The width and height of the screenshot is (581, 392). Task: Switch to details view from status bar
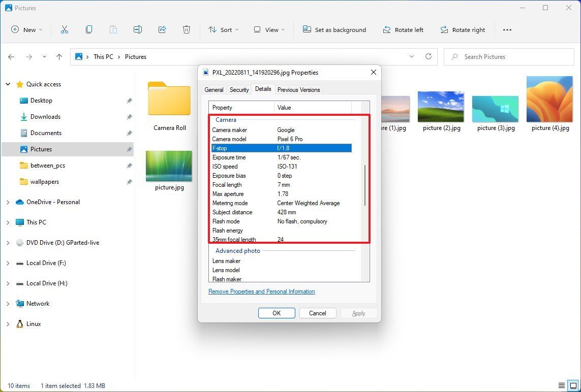pyautogui.click(x=562, y=385)
